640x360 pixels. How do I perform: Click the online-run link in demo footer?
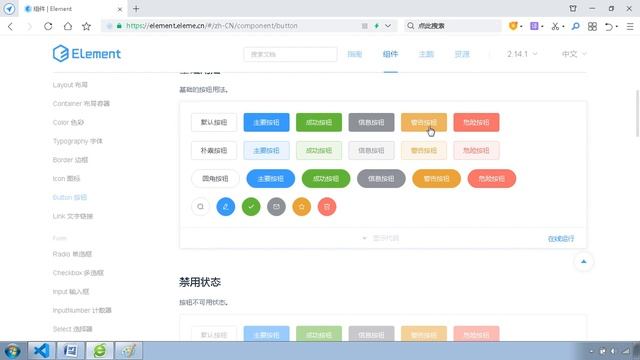pos(561,239)
